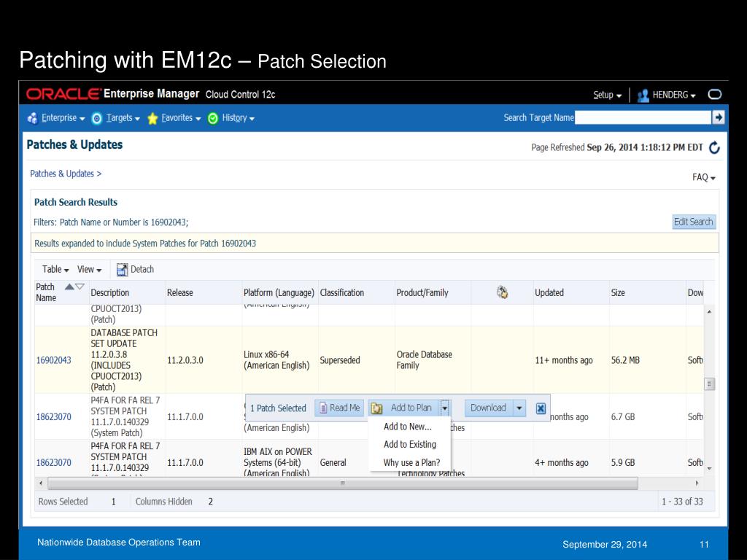Image resolution: width=747 pixels, height=560 pixels.
Task: Focus the Search Target Name field
Action: pyautogui.click(x=643, y=117)
